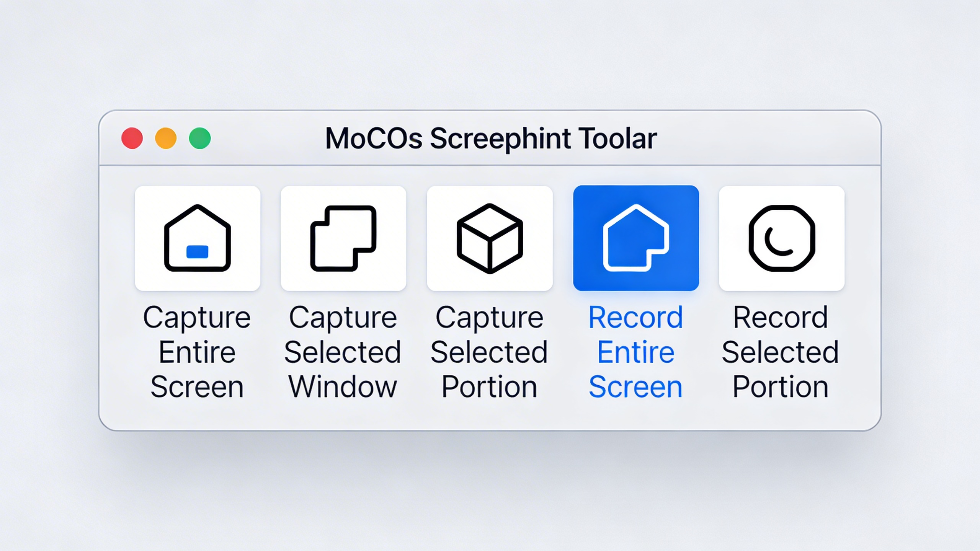Image resolution: width=980 pixels, height=551 pixels.
Task: Select the Capture Selected Window overlapping-squares icon
Action: [343, 238]
